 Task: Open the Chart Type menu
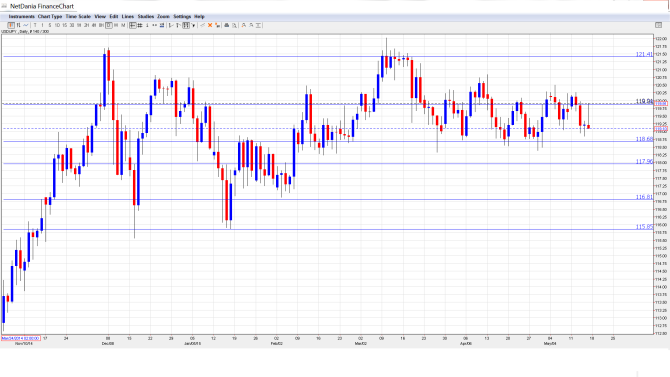(50, 16)
